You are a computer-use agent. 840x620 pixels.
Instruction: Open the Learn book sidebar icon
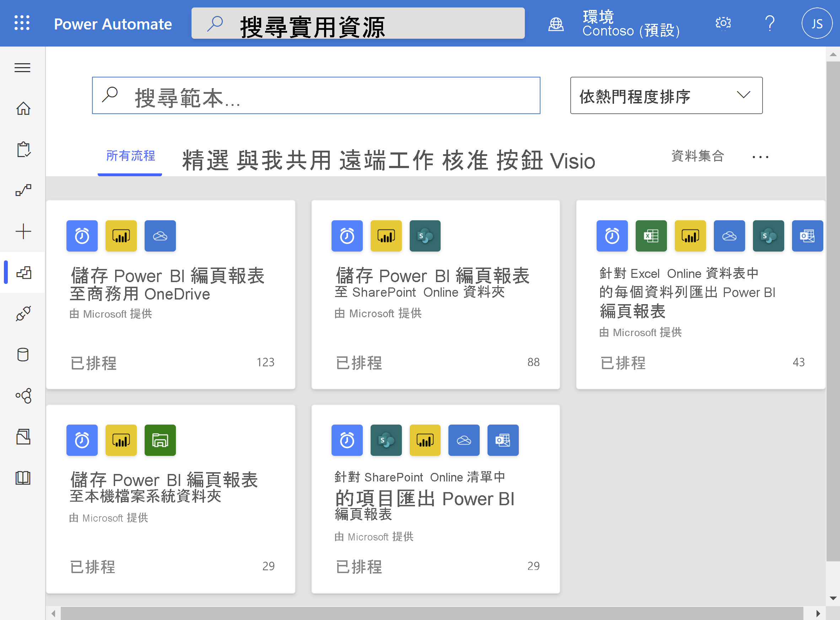23,478
